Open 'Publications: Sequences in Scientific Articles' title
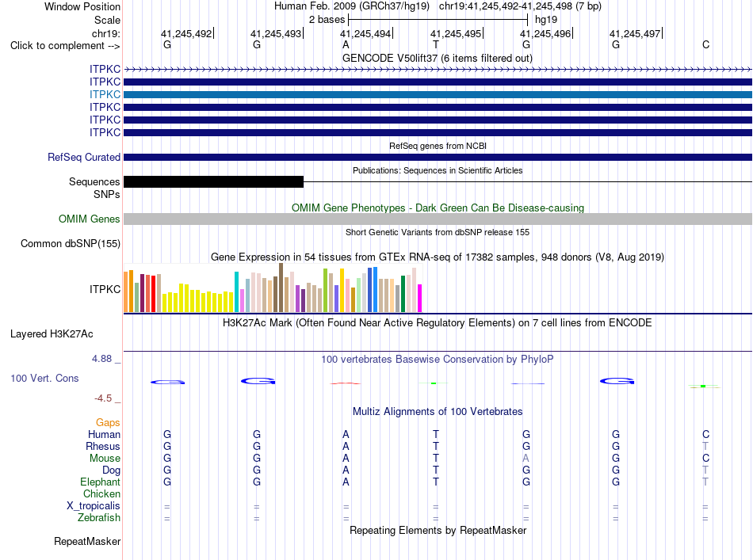The image size is (753, 560). pyautogui.click(x=438, y=170)
